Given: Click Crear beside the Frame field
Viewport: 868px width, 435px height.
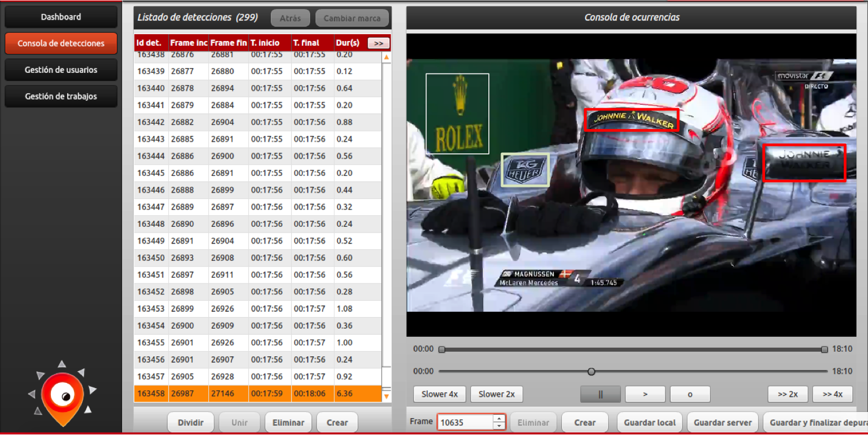Looking at the screenshot, I should coord(585,423).
